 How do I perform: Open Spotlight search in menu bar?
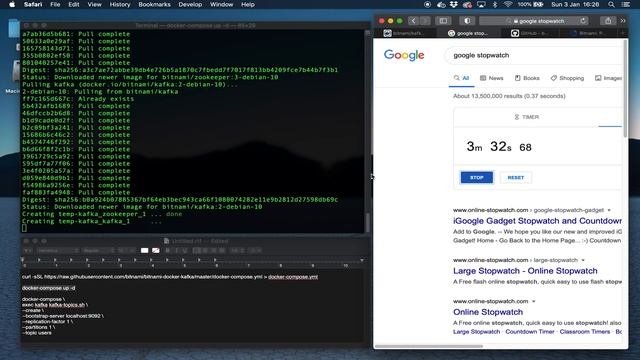pyautogui.click(x=611, y=4)
